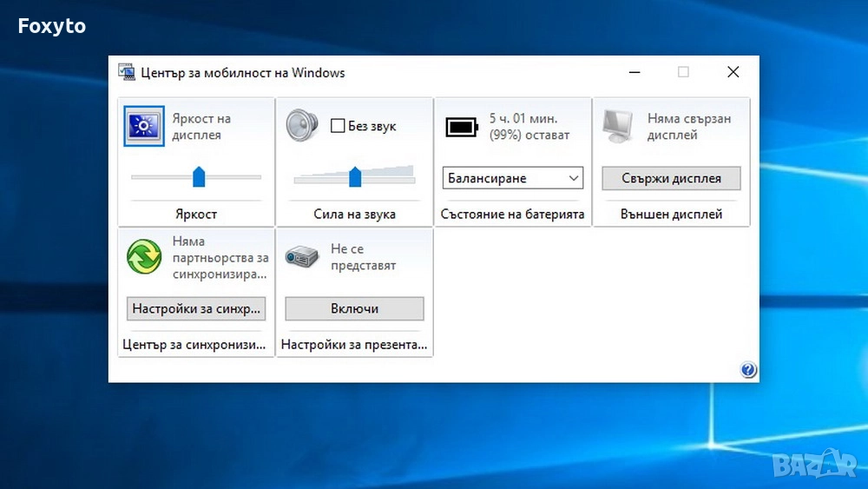The height and width of the screenshot is (489, 868).
Task: Click the external display monitor icon
Action: [620, 127]
